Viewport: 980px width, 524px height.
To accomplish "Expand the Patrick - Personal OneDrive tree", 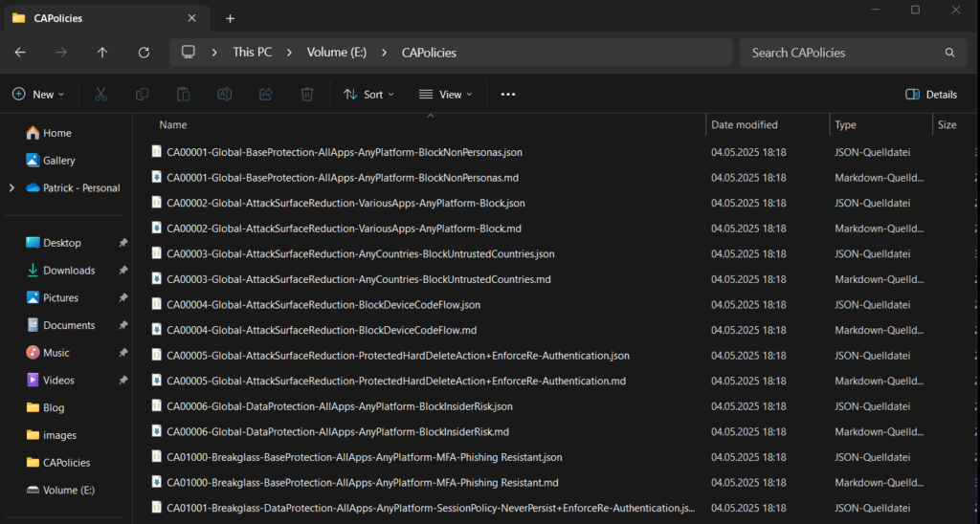I will click(11, 188).
